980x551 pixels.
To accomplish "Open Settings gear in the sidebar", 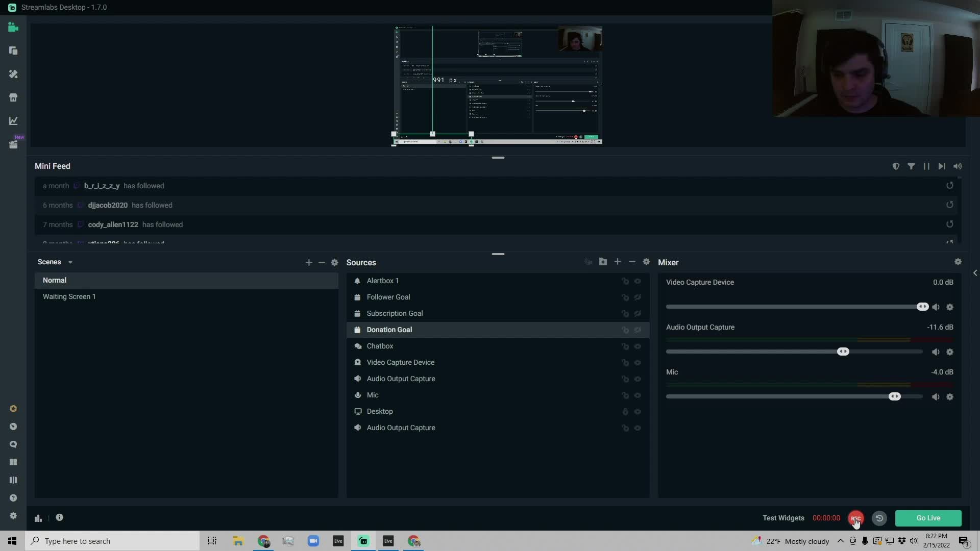I will (13, 516).
